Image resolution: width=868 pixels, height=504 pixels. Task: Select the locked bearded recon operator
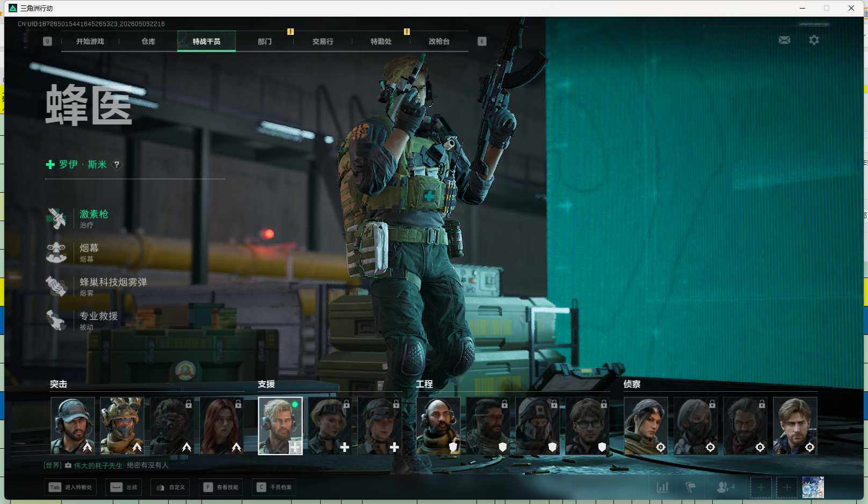745,426
